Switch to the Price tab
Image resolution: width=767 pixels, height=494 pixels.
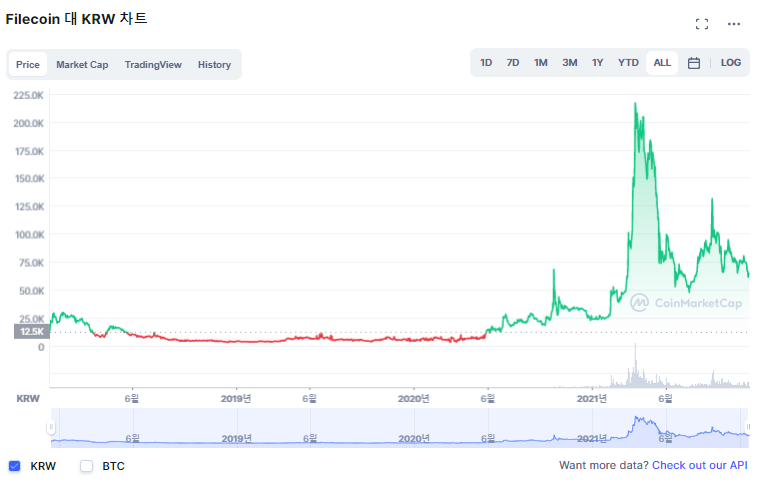click(x=27, y=65)
